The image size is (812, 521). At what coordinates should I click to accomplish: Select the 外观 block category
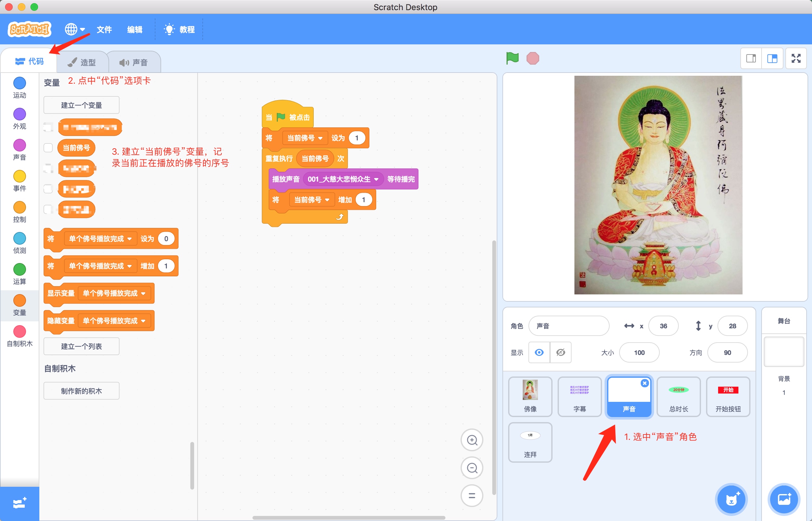pos(20,119)
